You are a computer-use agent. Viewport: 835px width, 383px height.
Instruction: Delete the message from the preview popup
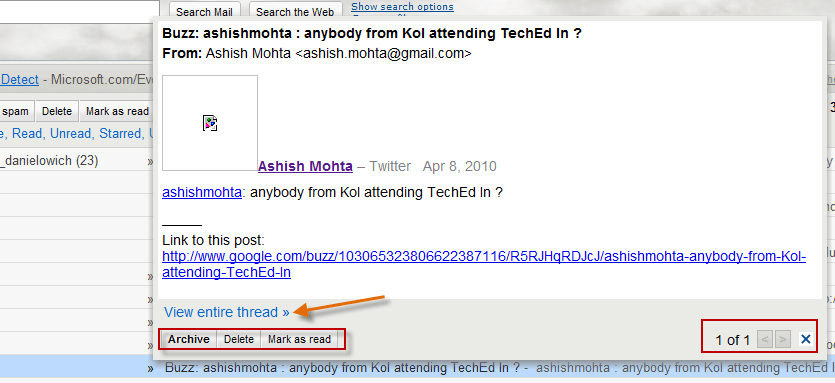point(239,339)
